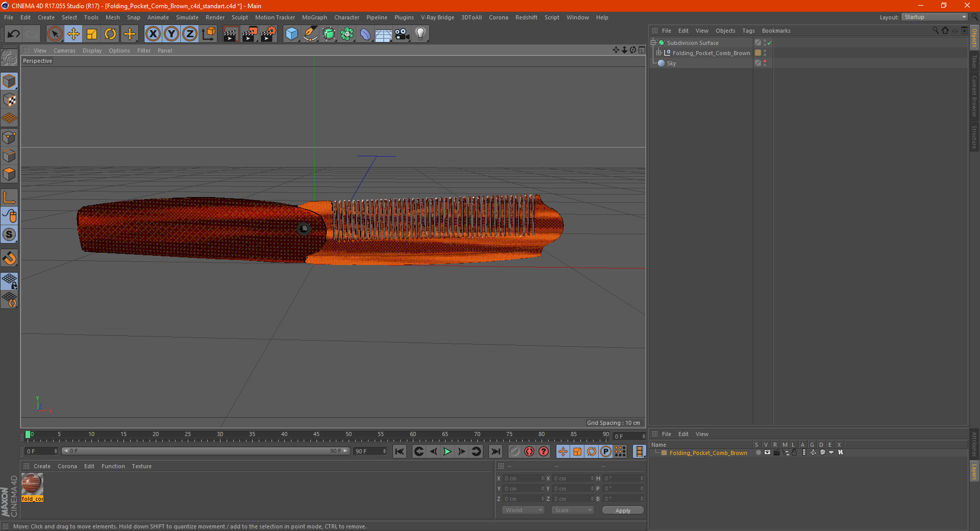This screenshot has width=980, height=531.
Task: Play the animation forward
Action: [447, 451]
